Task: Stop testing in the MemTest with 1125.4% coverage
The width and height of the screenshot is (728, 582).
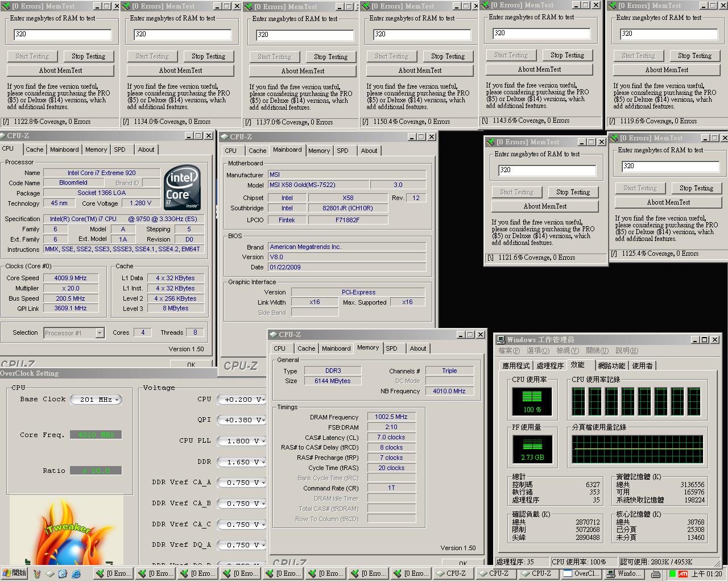Action: (x=696, y=188)
